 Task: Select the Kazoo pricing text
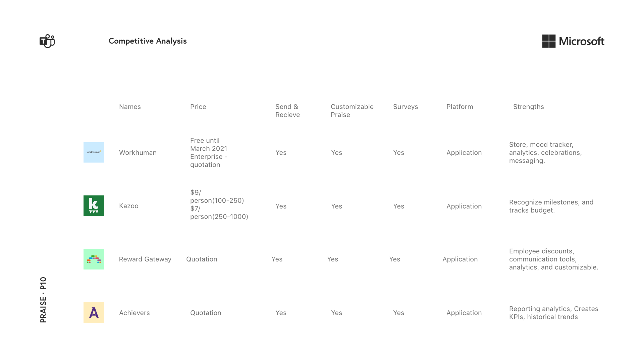click(x=219, y=204)
